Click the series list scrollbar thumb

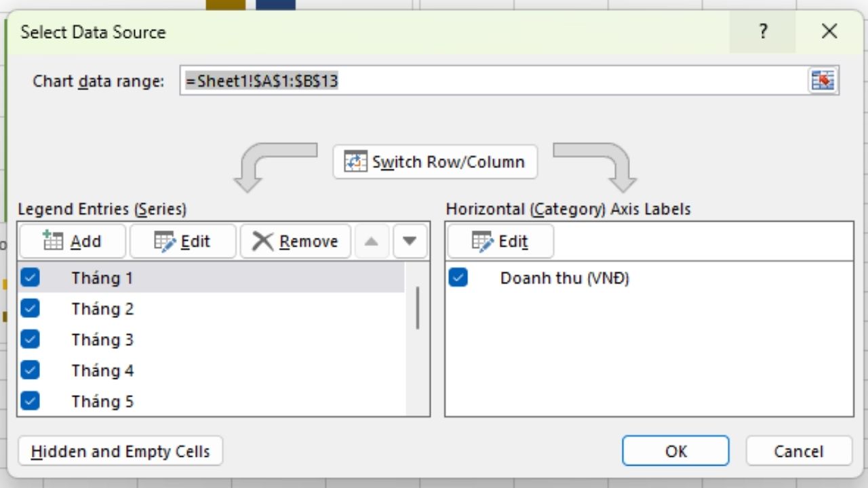[417, 308]
